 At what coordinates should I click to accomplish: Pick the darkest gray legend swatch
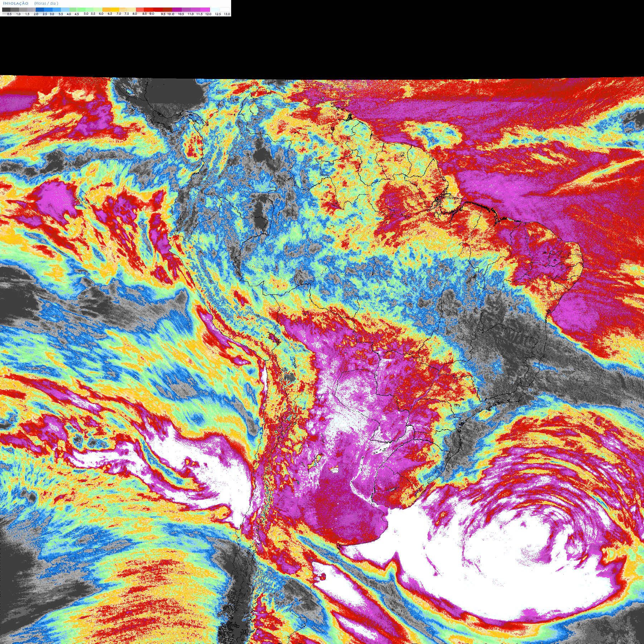point(6,10)
